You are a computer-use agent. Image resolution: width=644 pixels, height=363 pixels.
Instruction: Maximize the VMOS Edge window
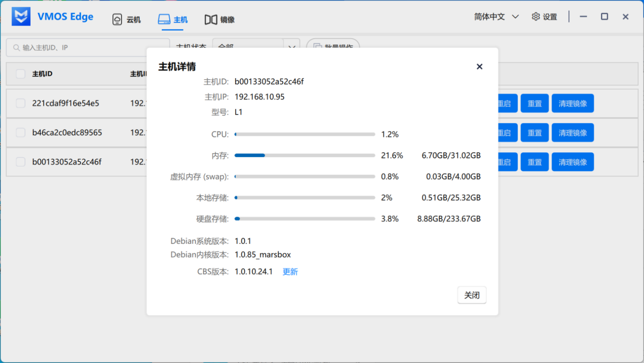604,16
